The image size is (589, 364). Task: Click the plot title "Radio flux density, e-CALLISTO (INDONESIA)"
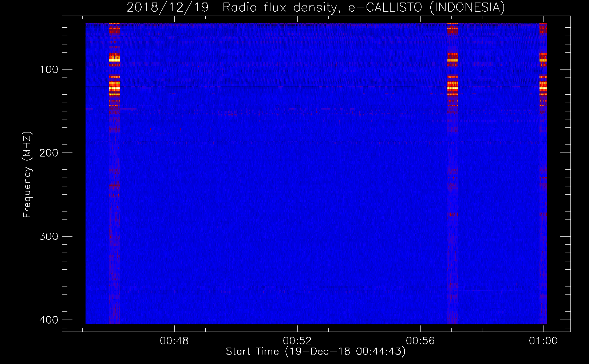(363, 8)
